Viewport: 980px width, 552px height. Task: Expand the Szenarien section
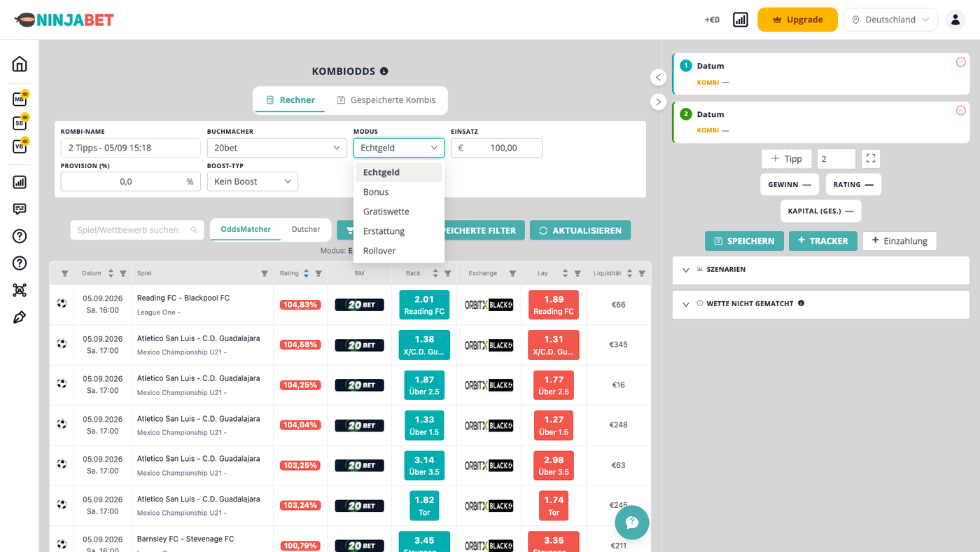[x=821, y=269]
